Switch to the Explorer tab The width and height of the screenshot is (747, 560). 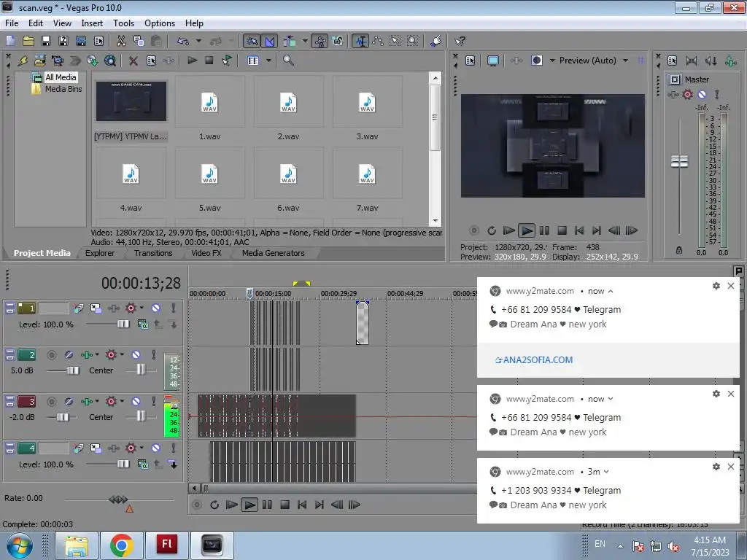coord(99,253)
